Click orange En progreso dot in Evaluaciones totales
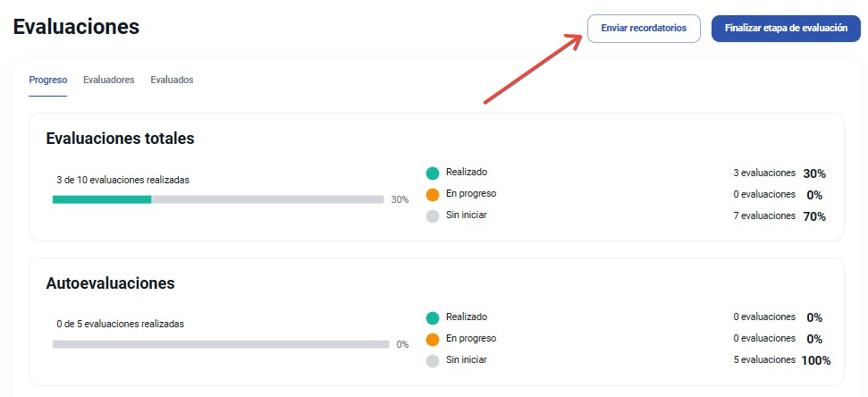This screenshot has height=397, width=868. 433,195
